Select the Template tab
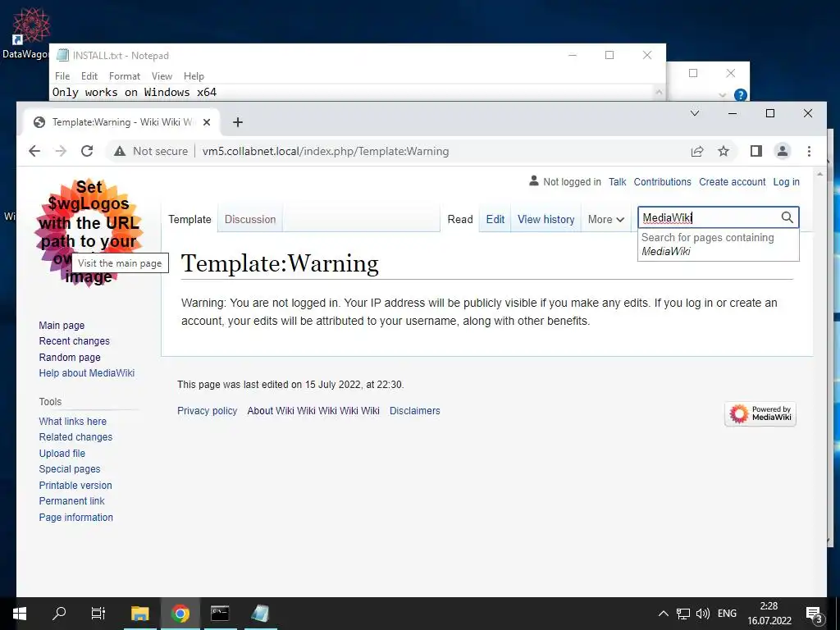The width and height of the screenshot is (840, 630). [189, 219]
